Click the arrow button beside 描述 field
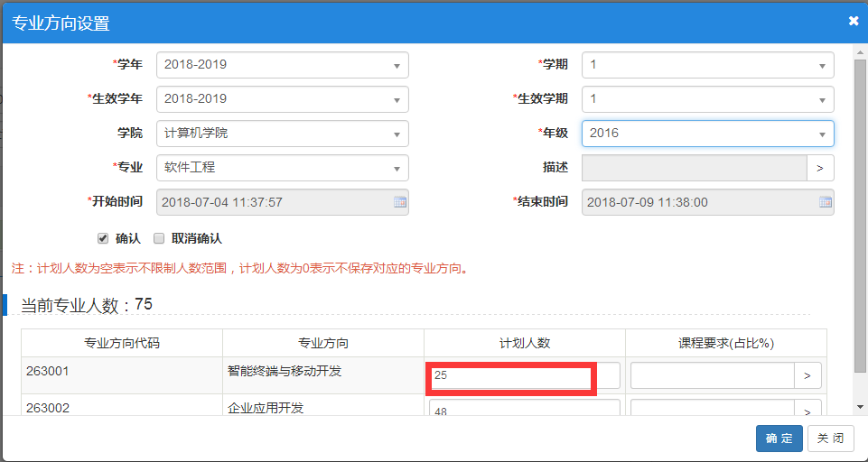The width and height of the screenshot is (868, 462). coord(820,168)
